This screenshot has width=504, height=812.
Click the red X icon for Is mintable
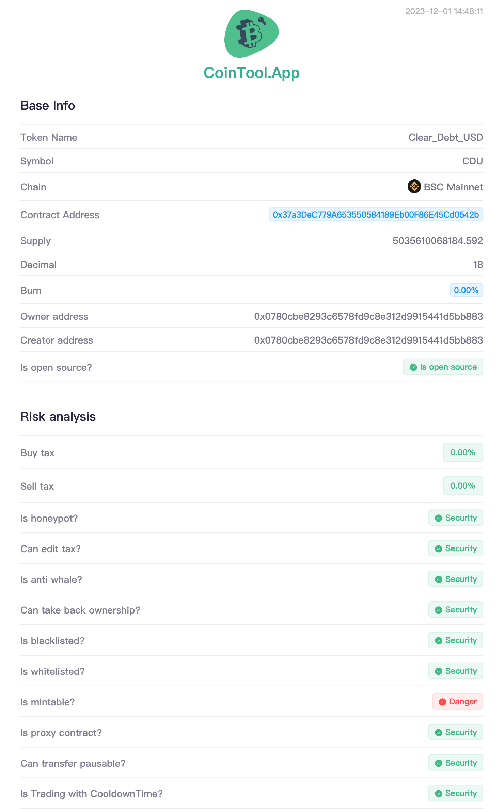pos(442,702)
